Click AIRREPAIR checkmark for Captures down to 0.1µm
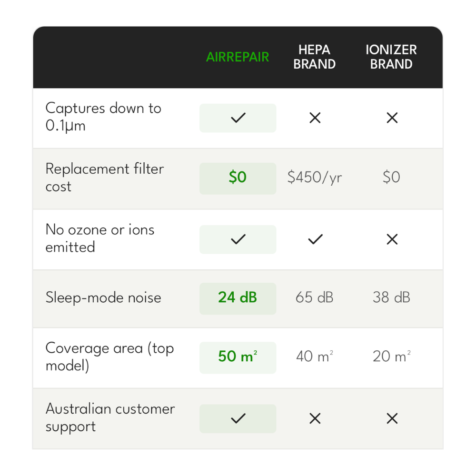Image resolution: width=476 pixels, height=476 pixels. pos(238,118)
